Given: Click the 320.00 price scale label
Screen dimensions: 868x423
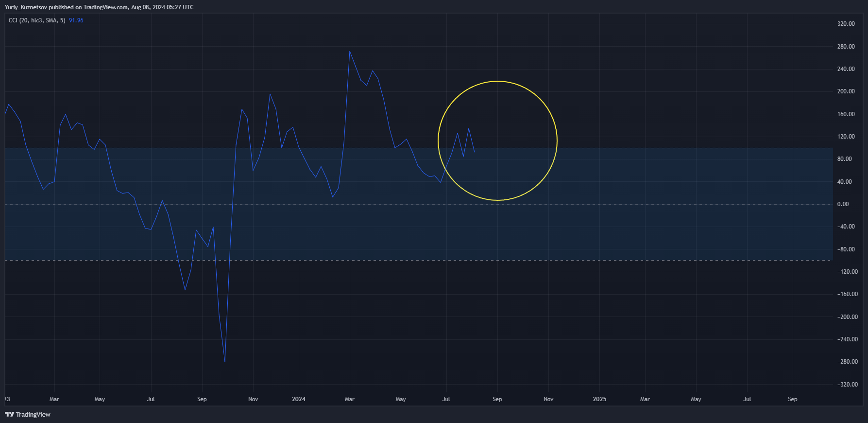Looking at the screenshot, I should pyautogui.click(x=846, y=24).
